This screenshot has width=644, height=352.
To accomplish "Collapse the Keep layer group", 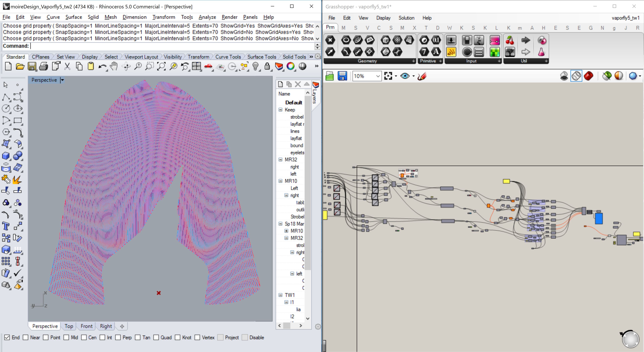I will click(280, 110).
